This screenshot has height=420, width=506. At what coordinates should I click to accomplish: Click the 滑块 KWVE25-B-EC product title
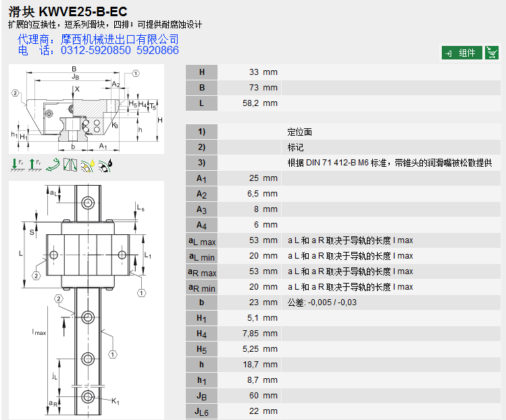(x=66, y=11)
